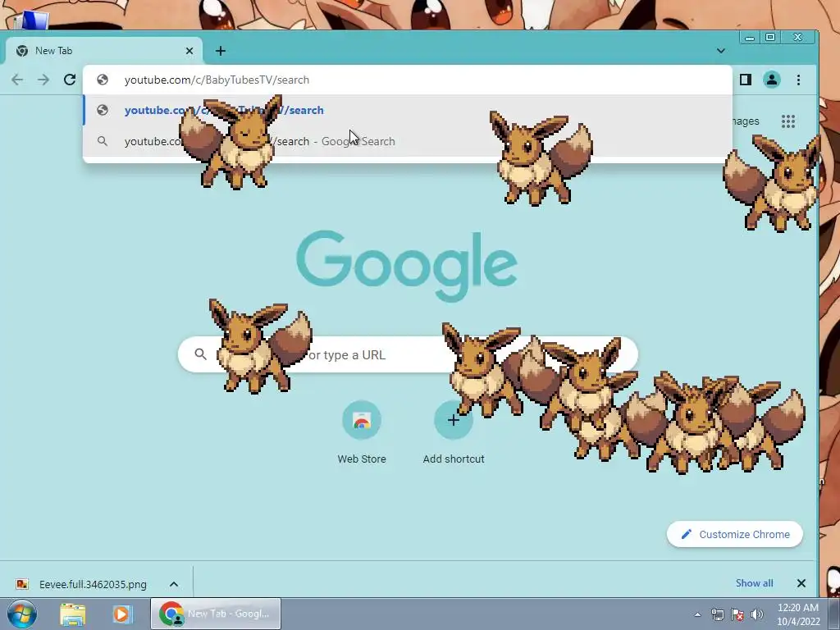Show hidden system tray icons
The height and width of the screenshot is (630, 840).
click(x=697, y=615)
